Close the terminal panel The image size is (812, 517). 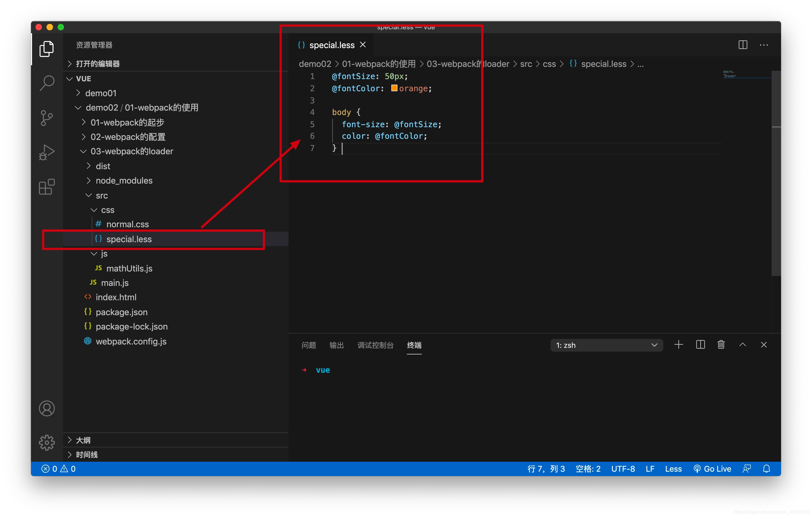coord(764,345)
